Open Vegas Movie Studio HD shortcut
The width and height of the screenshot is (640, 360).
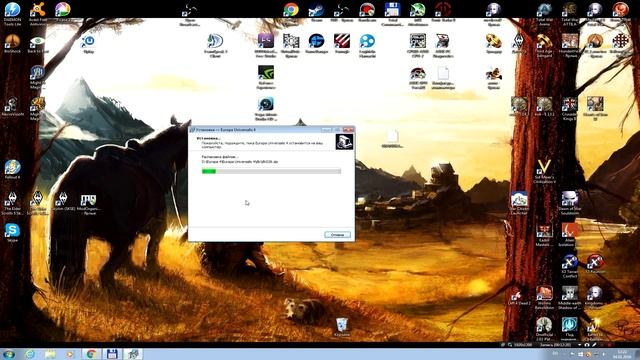coord(266,109)
